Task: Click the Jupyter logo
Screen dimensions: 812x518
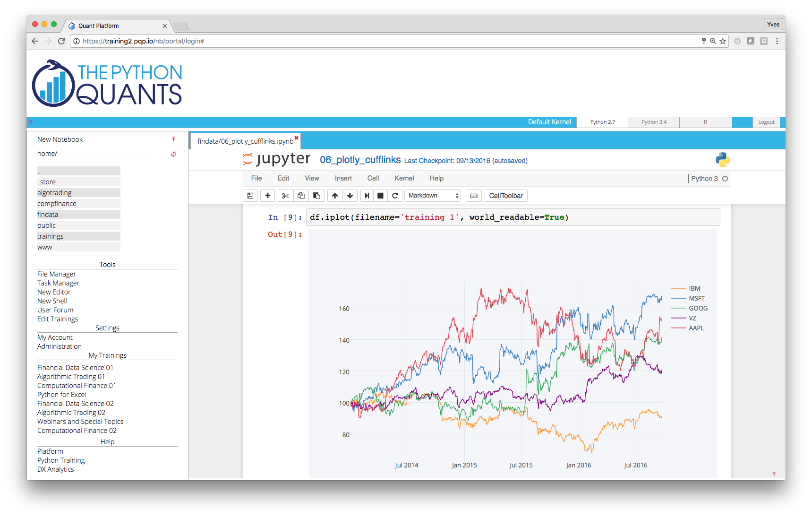Action: [276, 159]
